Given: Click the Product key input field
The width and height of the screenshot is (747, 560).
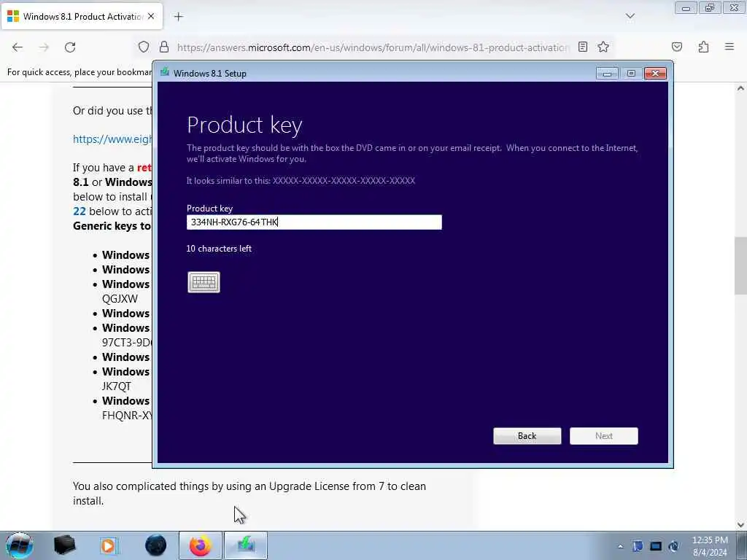Looking at the screenshot, I should [x=314, y=222].
